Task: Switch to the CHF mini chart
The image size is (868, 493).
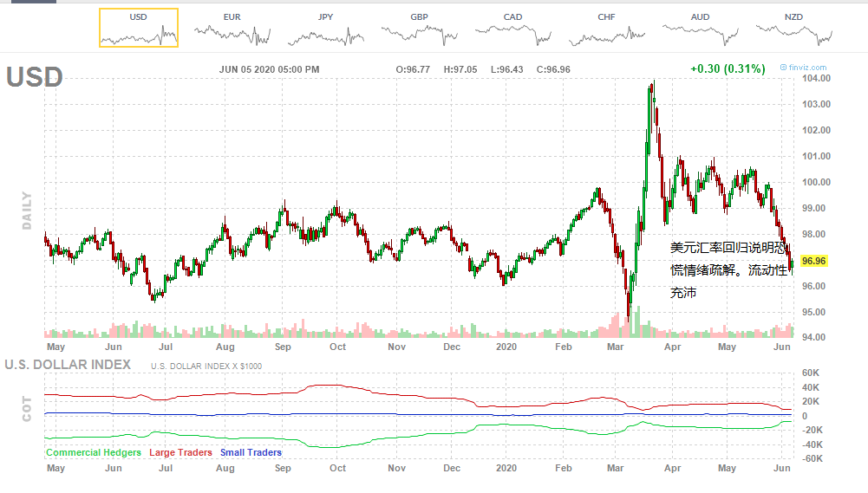Action: click(x=606, y=28)
